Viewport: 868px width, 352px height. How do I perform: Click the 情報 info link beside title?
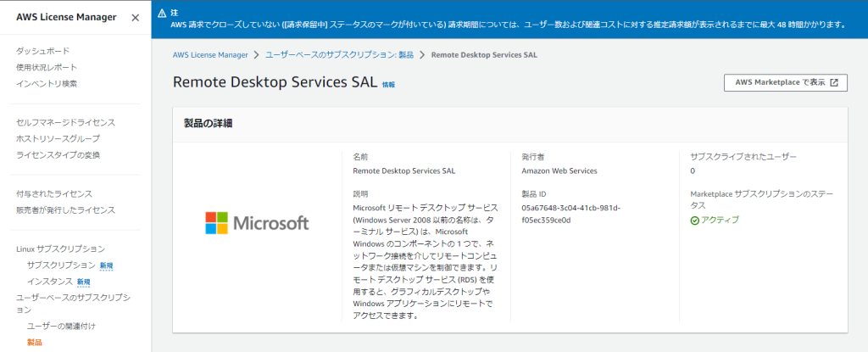(388, 85)
